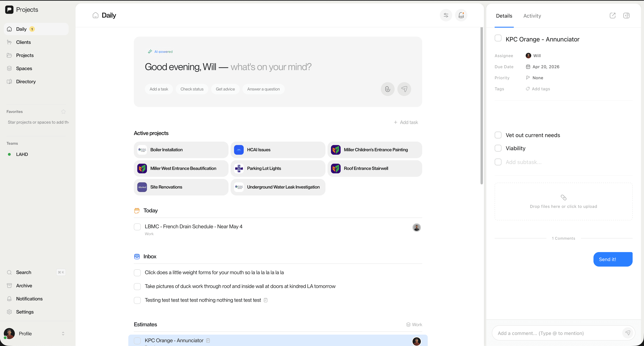
Task: Attach a file using the paperclip in AI prompt
Action: click(x=388, y=89)
